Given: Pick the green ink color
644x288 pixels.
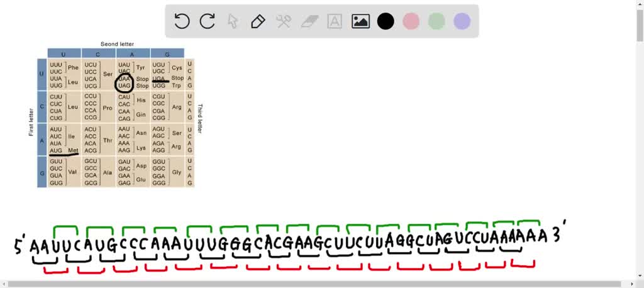Looking at the screenshot, I should pos(436,21).
